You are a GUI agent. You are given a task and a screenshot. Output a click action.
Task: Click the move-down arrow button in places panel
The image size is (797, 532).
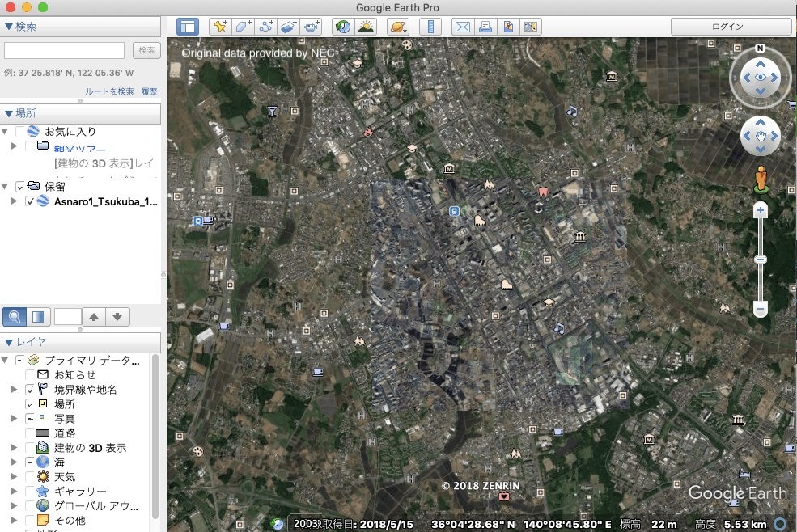point(117,317)
